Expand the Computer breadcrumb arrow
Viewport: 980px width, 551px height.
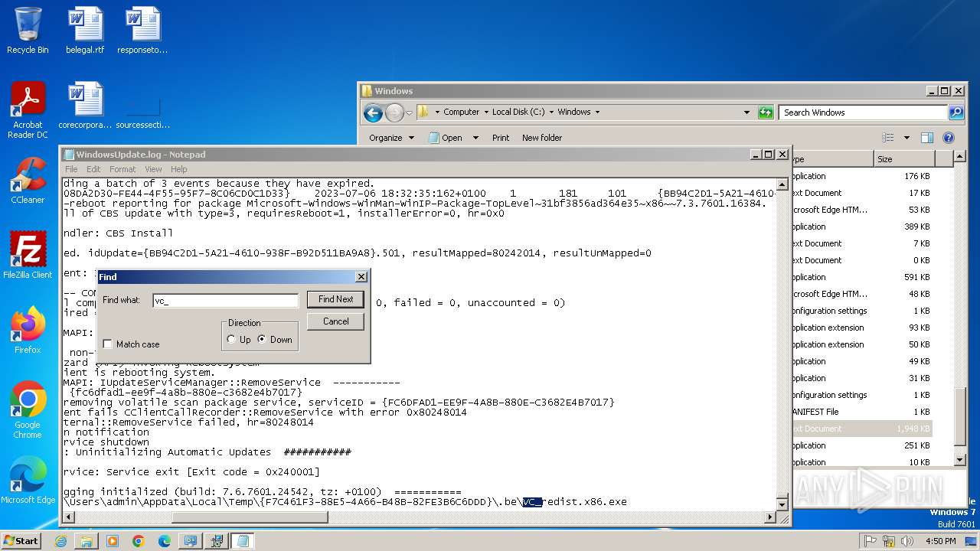click(485, 112)
